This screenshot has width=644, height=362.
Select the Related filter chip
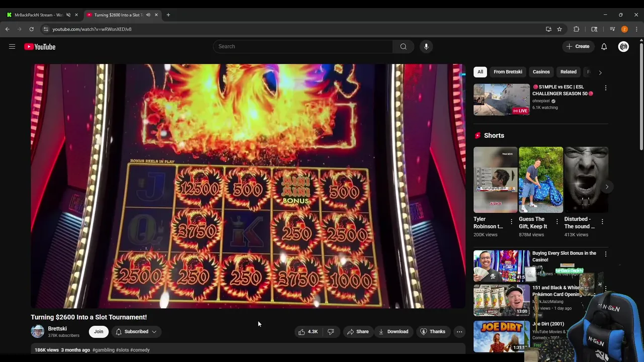tap(569, 72)
